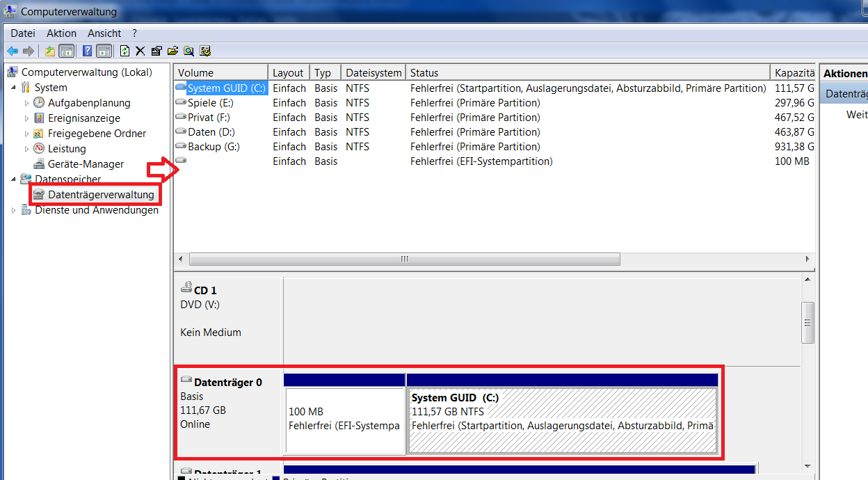
Task: Open Help via the question mark icon
Action: click(88, 51)
